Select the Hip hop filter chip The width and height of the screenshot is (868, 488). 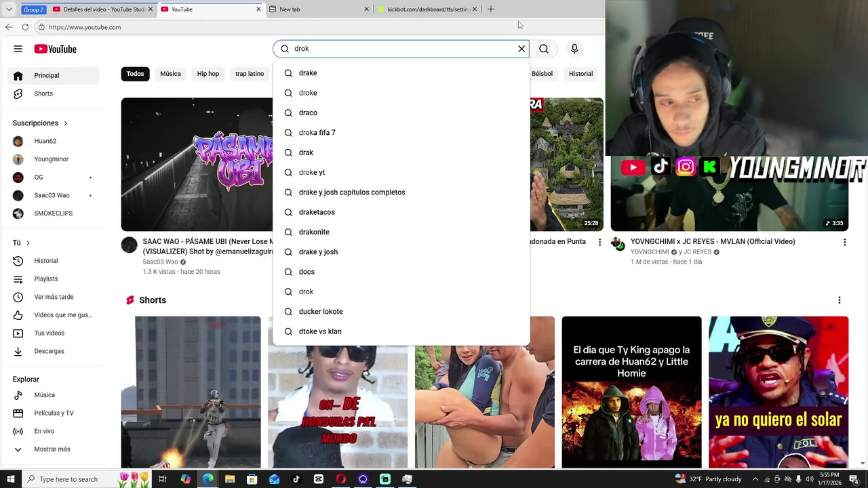coord(208,74)
